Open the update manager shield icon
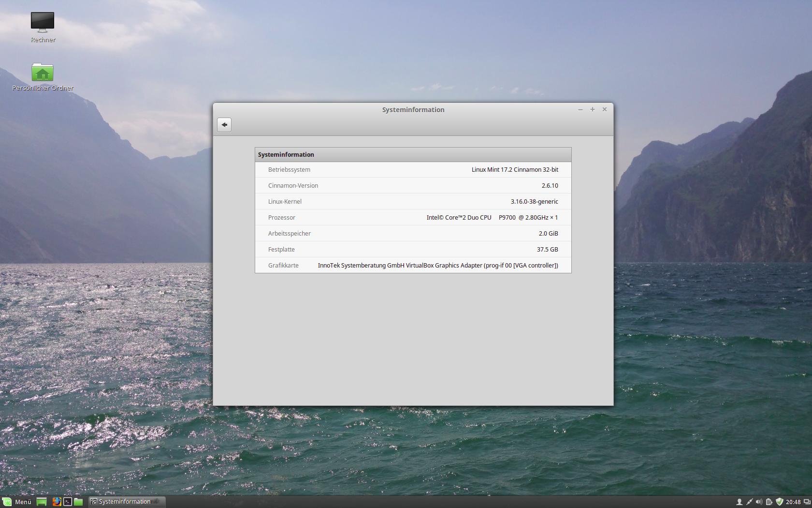Image resolution: width=812 pixels, height=508 pixels. tap(779, 502)
